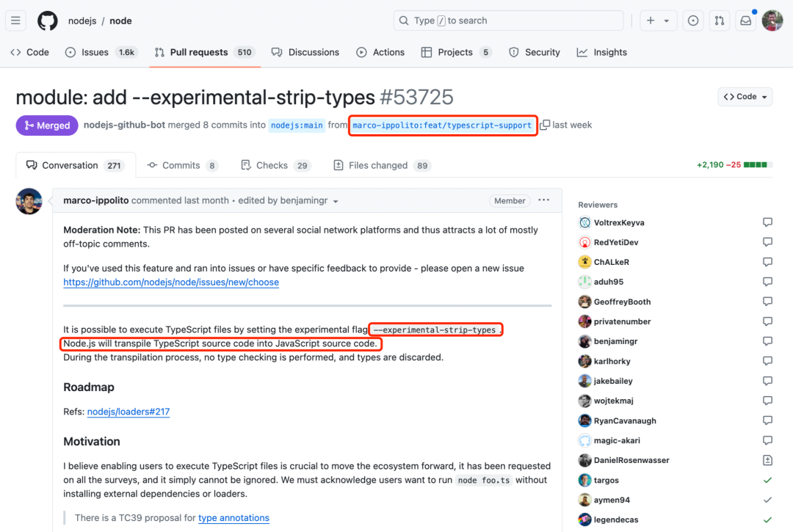The width and height of the screenshot is (793, 532).
Task: View aymen94's approval checkmark
Action: click(767, 500)
